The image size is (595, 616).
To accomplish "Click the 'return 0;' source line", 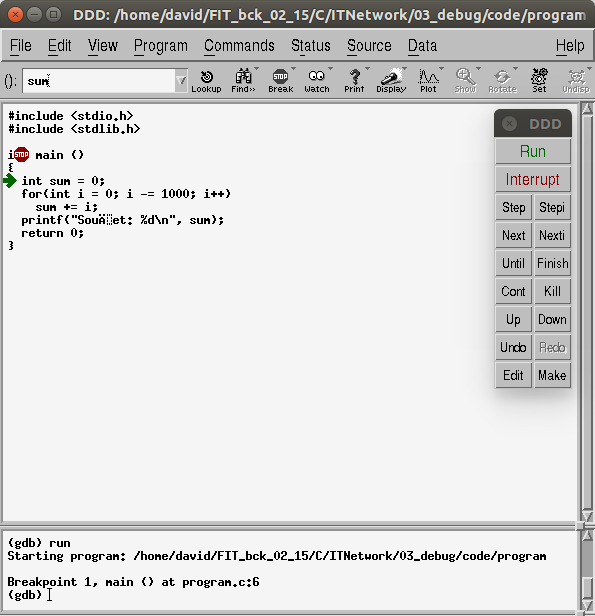I will (53, 233).
